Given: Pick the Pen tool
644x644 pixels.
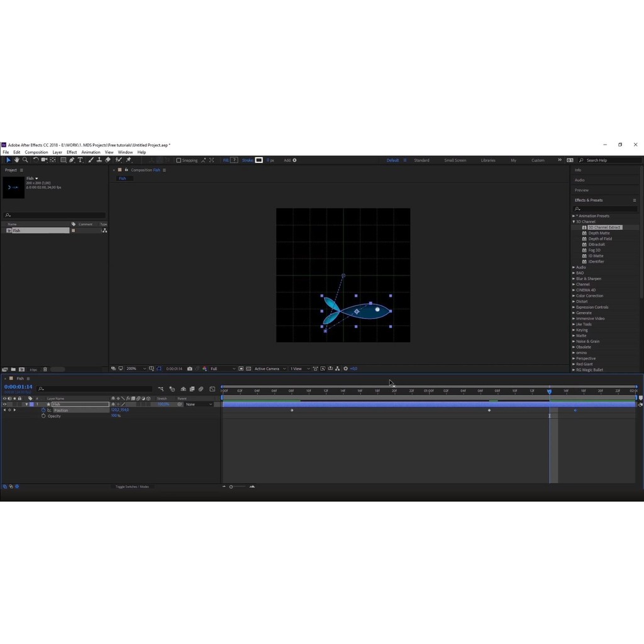Looking at the screenshot, I should pyautogui.click(x=72, y=160).
